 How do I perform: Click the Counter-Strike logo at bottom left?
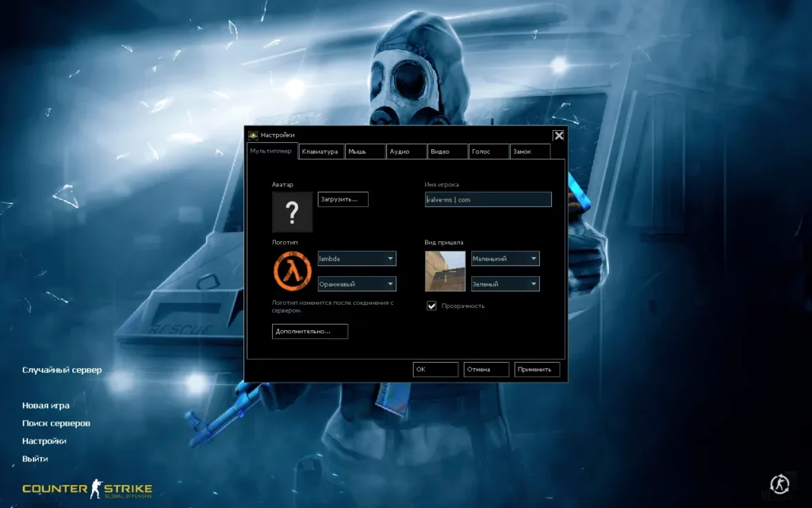87,488
